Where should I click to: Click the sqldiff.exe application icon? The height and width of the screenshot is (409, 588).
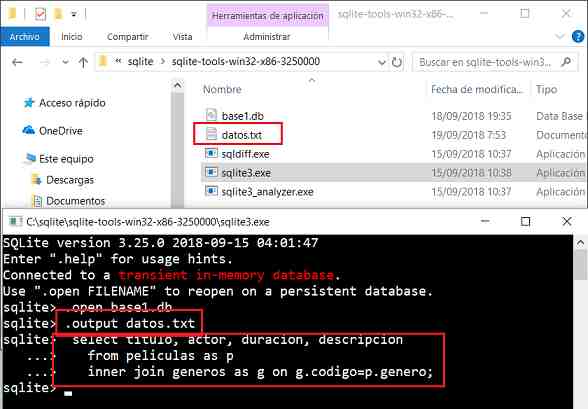(x=211, y=153)
